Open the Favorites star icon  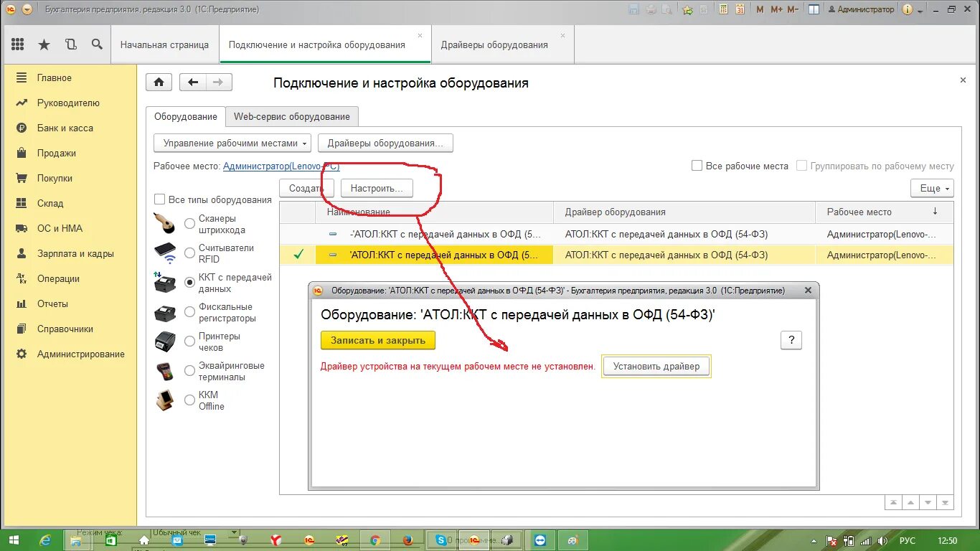pyautogui.click(x=44, y=44)
